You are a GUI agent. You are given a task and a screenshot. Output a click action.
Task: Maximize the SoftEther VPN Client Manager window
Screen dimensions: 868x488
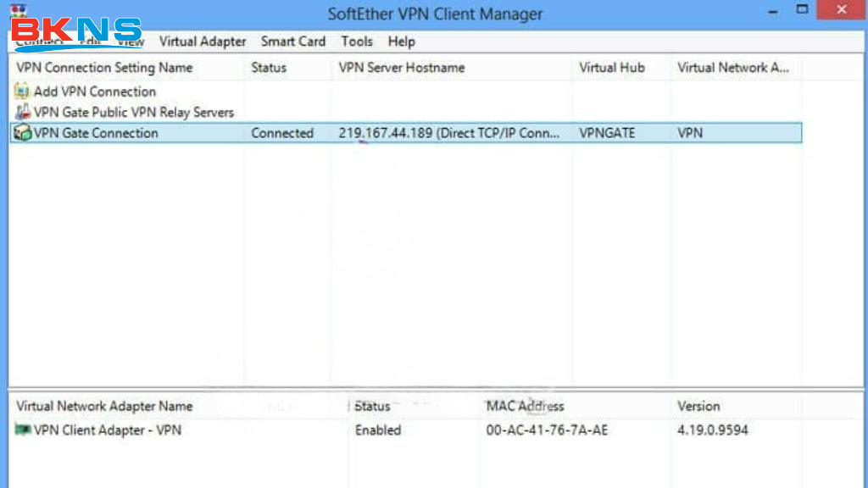pyautogui.click(x=802, y=10)
